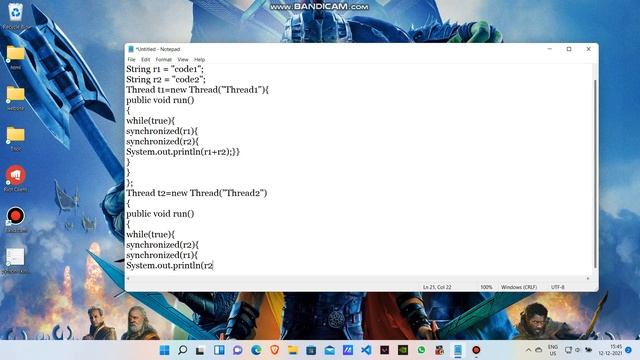Click the Notepad title bar icon
Image resolution: width=640 pixels, height=360 pixels.
point(131,49)
